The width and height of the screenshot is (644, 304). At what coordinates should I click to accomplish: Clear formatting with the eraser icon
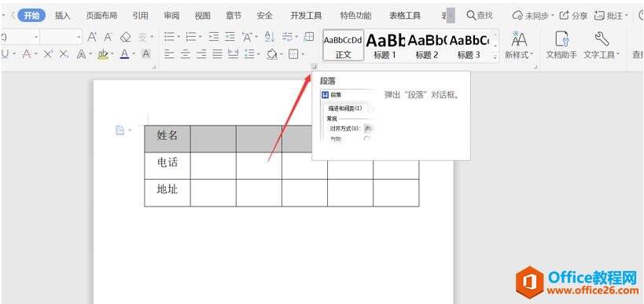point(125,38)
